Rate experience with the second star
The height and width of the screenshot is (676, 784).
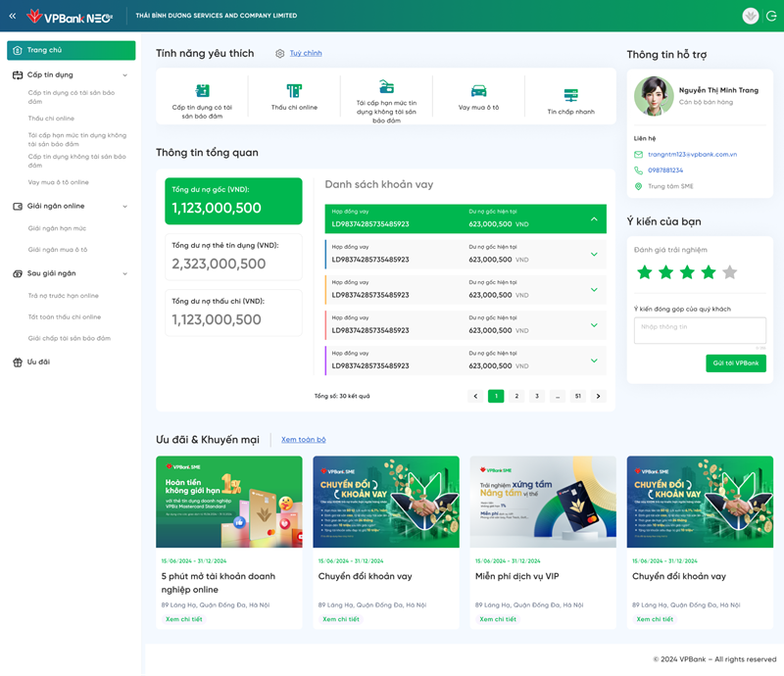point(666,272)
